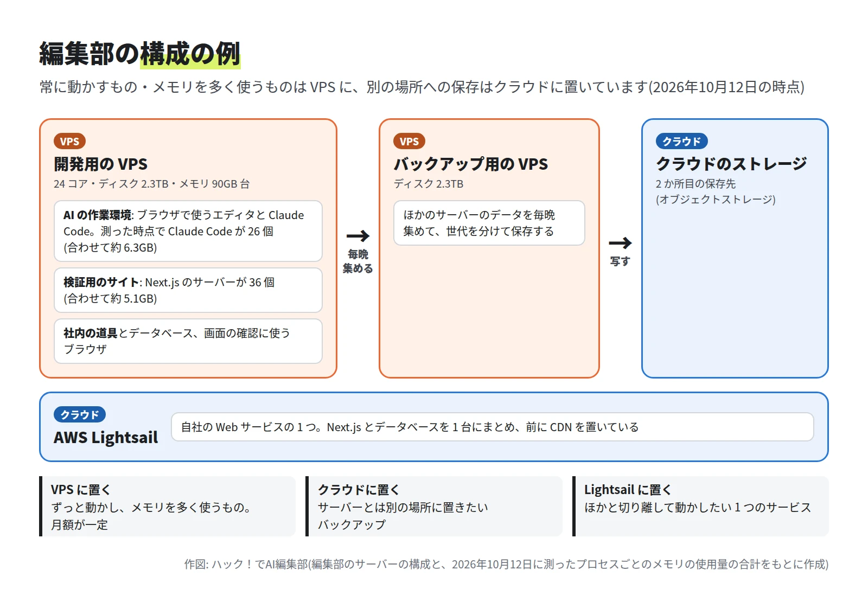Click the クラウド badge above AWS Lightsail
Screen dimensions: 868x602
80,415
